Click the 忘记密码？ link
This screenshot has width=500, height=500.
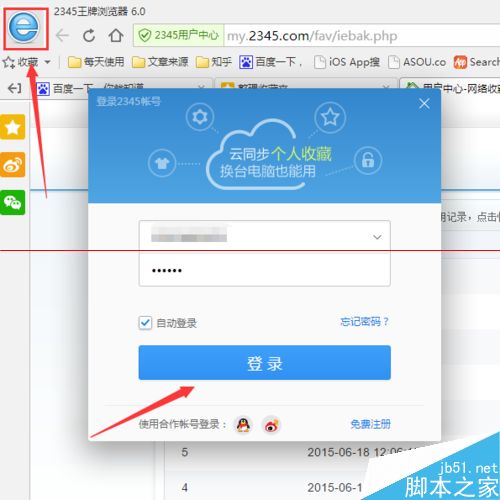(x=365, y=322)
